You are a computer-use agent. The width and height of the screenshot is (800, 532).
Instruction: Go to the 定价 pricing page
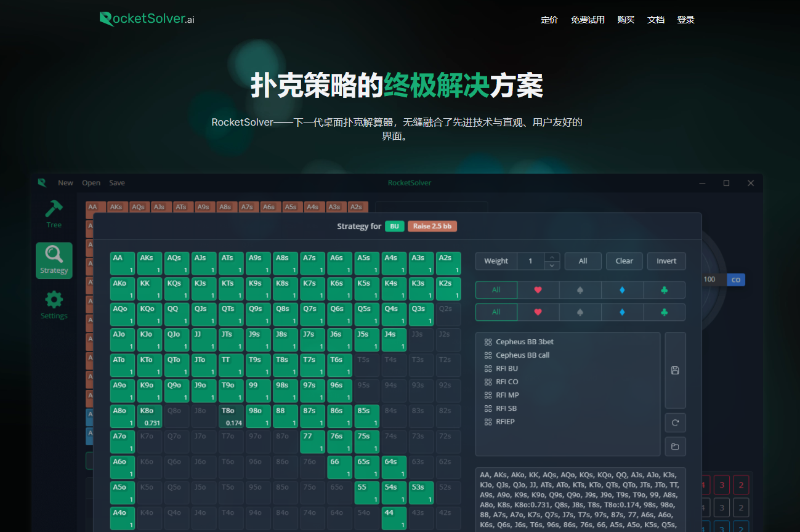coord(549,20)
